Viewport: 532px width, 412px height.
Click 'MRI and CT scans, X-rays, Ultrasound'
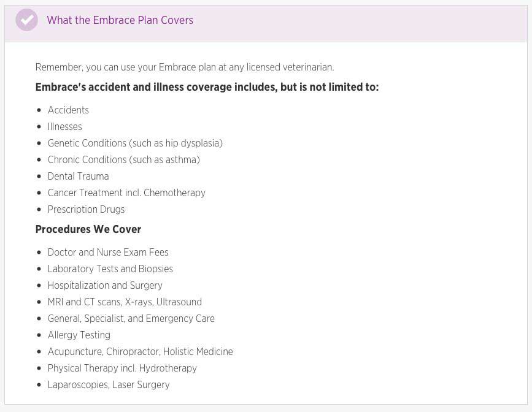click(125, 302)
